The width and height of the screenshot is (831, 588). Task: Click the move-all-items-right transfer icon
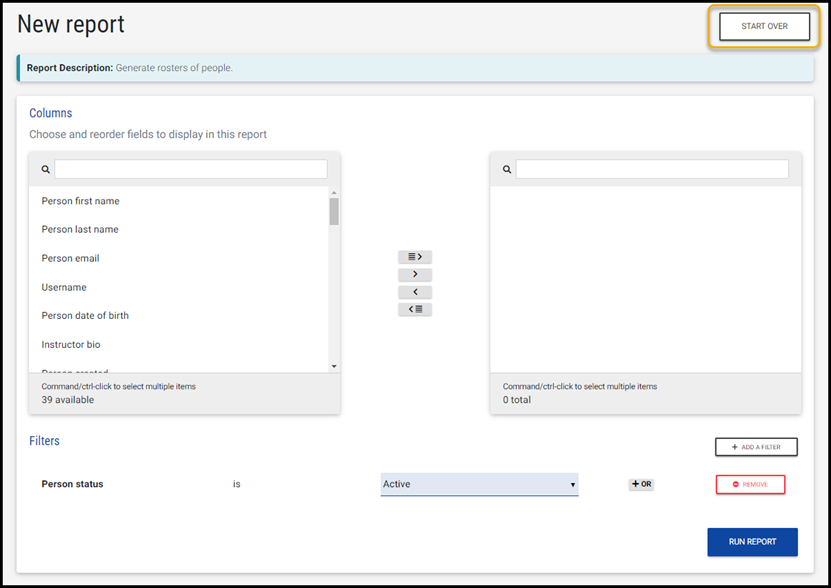414,257
